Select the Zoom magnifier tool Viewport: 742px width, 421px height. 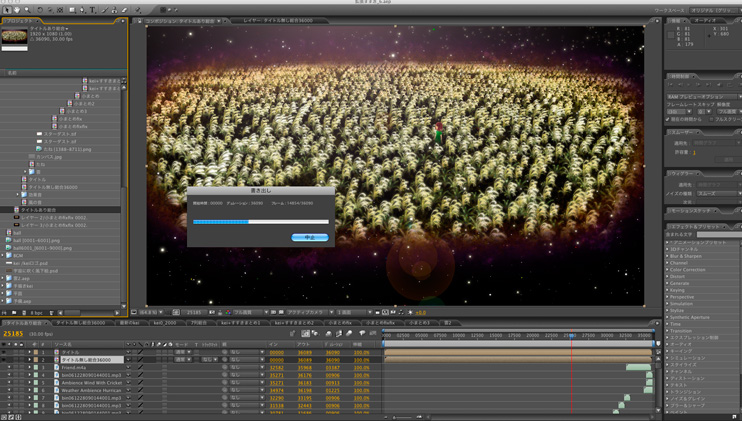29,10
